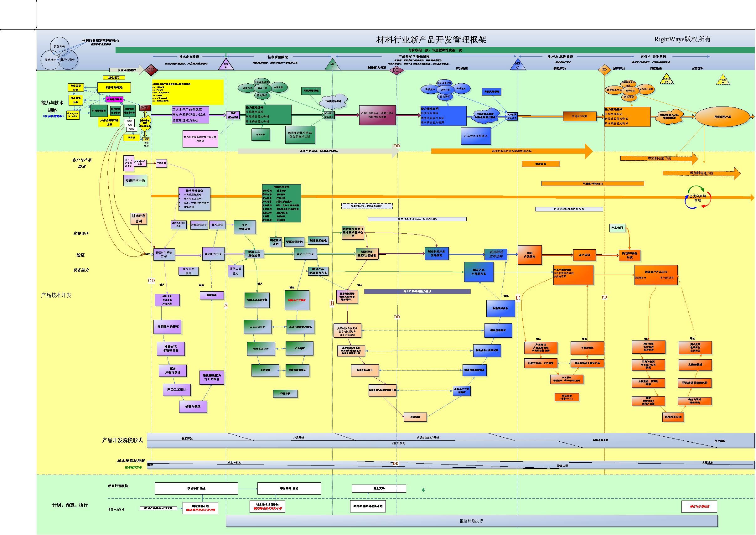The image size is (756, 535).
Task: Select the green MS B milestone triangle
Action: (332, 65)
